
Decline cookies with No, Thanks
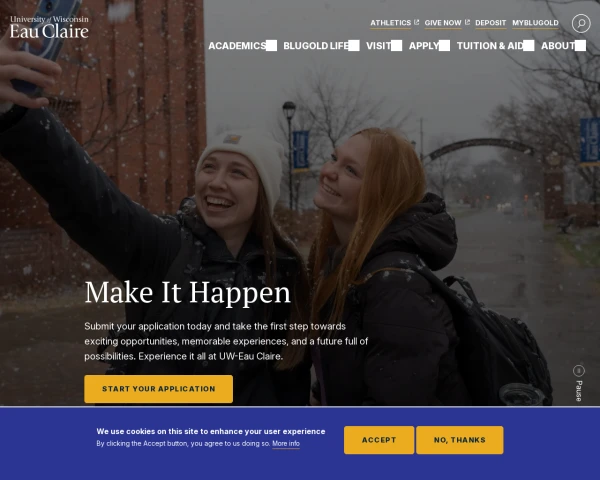click(x=460, y=440)
